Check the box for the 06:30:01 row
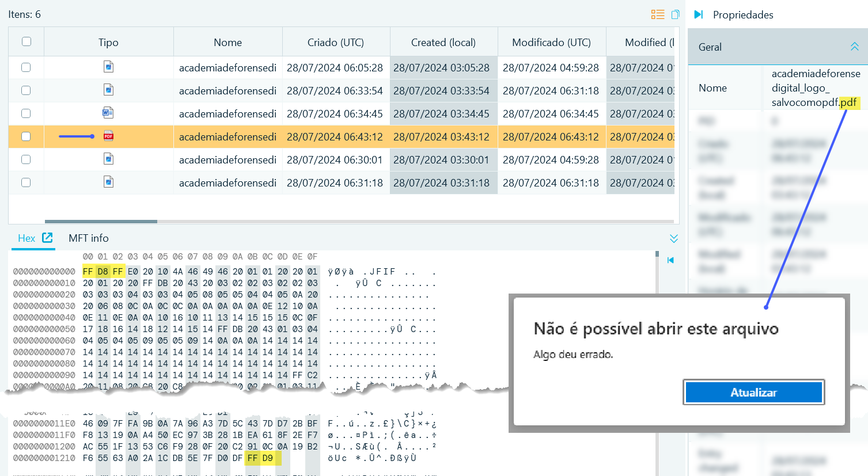The image size is (868, 476). coord(26,159)
